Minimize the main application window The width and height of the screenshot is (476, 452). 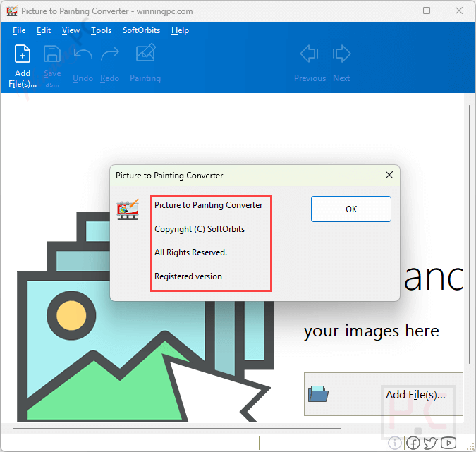(x=395, y=11)
